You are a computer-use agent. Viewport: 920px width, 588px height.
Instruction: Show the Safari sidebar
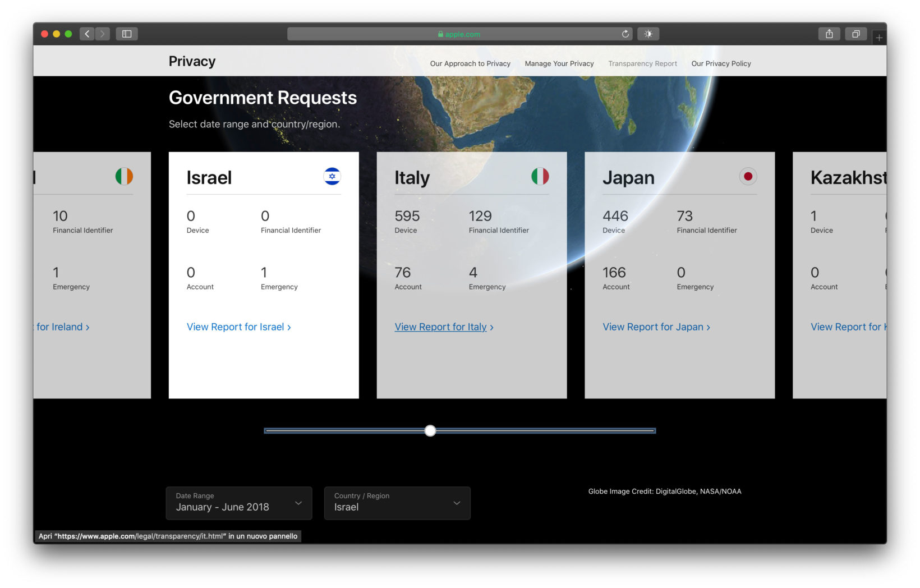127,34
